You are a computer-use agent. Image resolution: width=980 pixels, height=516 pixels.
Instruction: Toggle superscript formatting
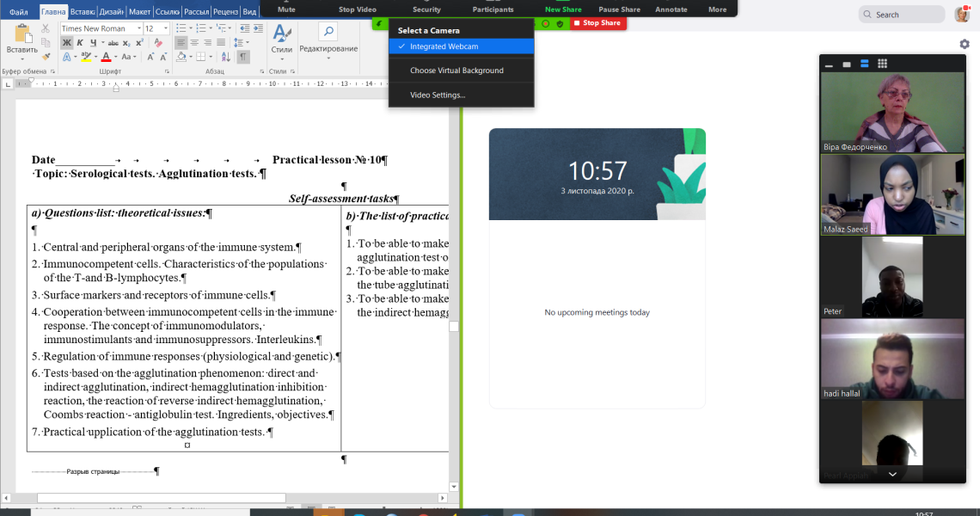[x=139, y=43]
